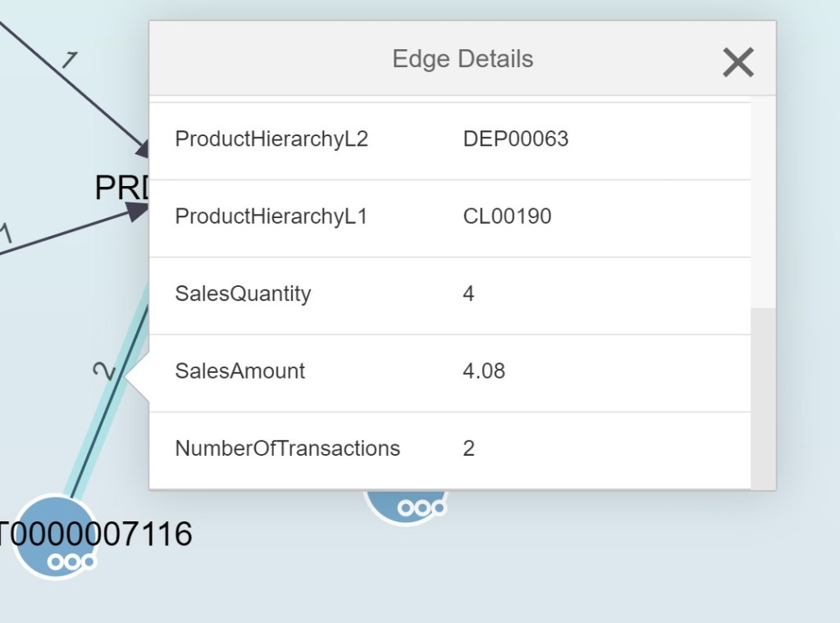The width and height of the screenshot is (840, 623).
Task: Select the PRD node label
Action: pyautogui.click(x=121, y=189)
